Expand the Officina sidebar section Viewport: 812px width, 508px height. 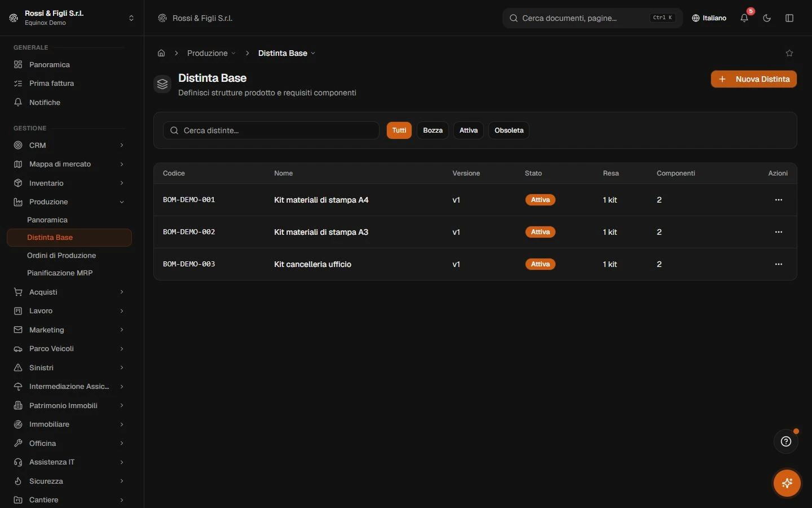69,444
